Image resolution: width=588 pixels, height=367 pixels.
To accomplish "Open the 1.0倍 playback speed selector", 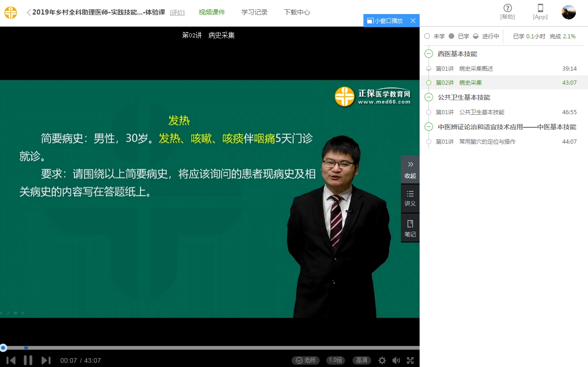I will [x=335, y=360].
